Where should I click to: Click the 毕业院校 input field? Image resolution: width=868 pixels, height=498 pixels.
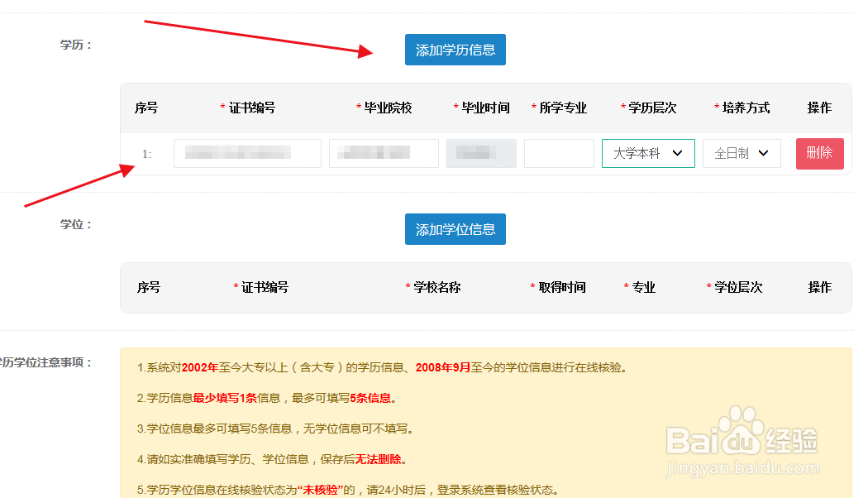click(x=384, y=153)
